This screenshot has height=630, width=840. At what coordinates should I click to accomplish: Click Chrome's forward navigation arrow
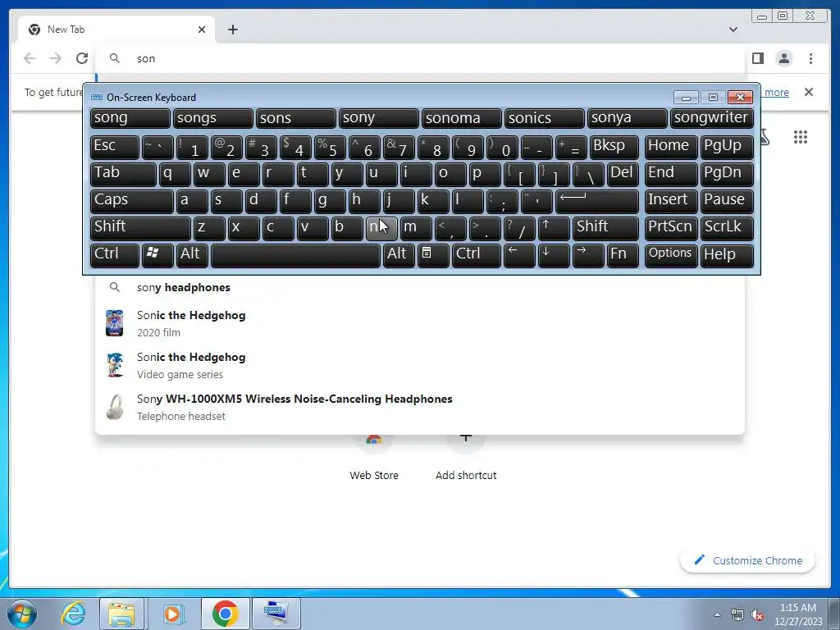coord(55,58)
